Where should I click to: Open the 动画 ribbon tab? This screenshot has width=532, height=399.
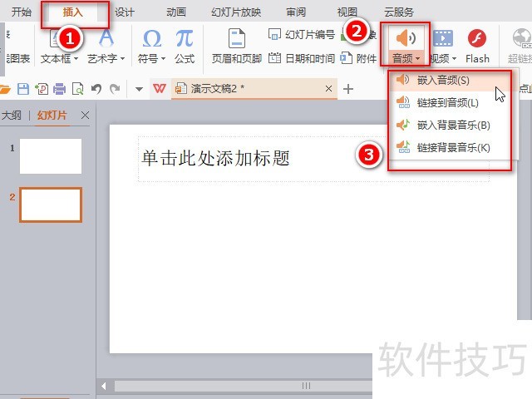pyautogui.click(x=175, y=12)
